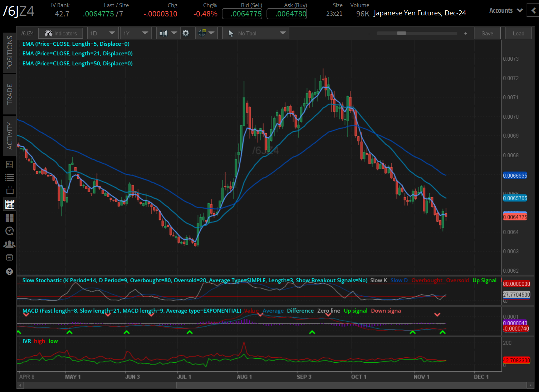Open the No Tool drawing dropdown

[255, 33]
